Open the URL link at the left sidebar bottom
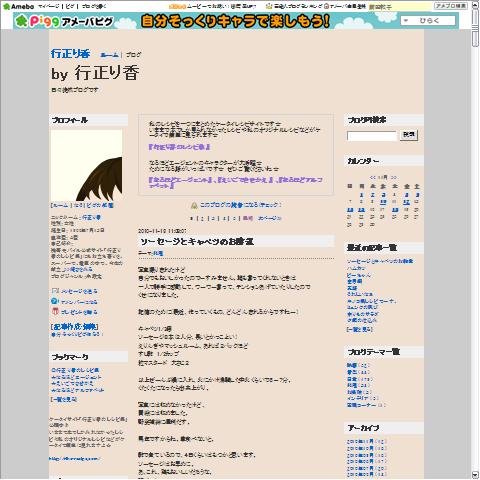The image size is (480, 480). [74, 459]
